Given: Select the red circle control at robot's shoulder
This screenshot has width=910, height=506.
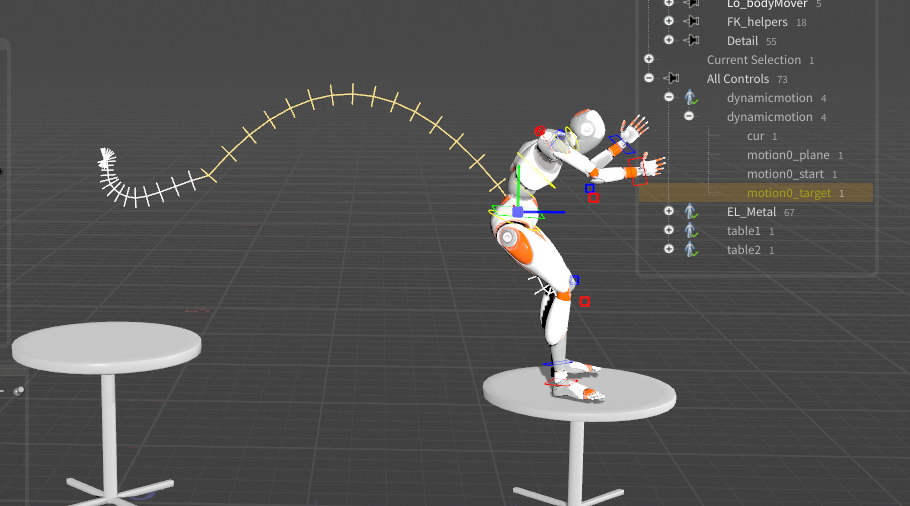Looking at the screenshot, I should pos(540,131).
